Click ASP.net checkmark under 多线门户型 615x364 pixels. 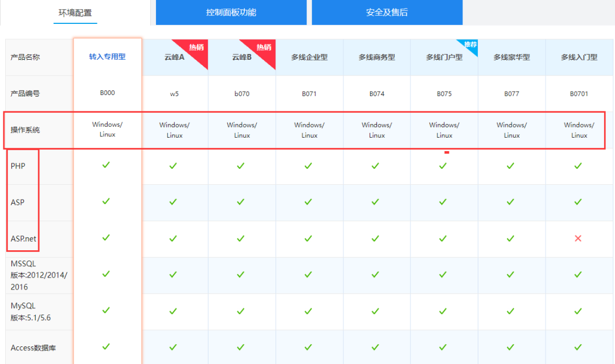pos(443,238)
